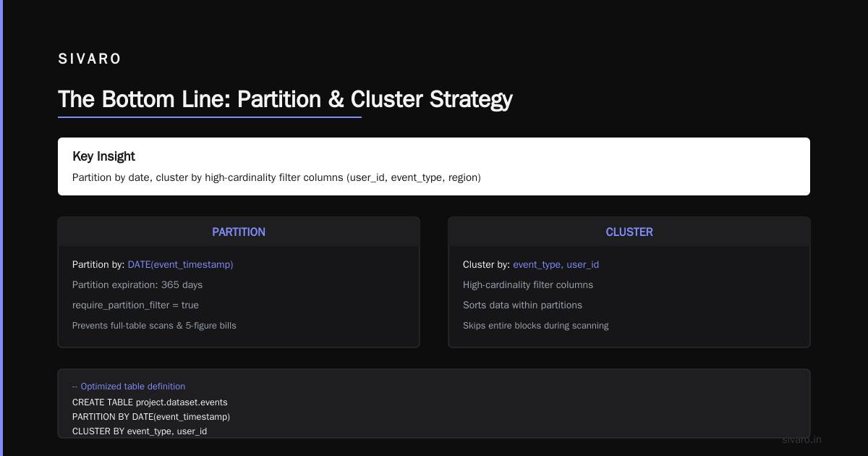This screenshot has width=868, height=456.
Task: Click the CLUSTER card header
Action: tap(629, 232)
